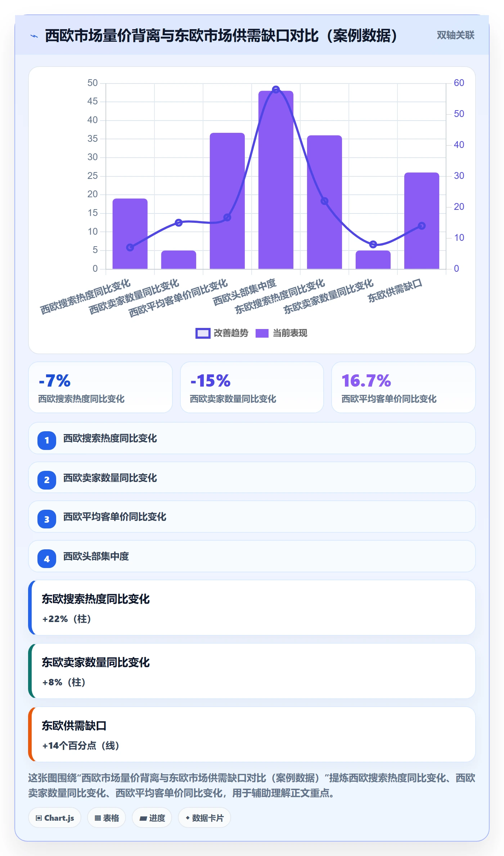504x856 pixels.
Task: Click the number 4 badge in the list
Action: [x=47, y=559]
